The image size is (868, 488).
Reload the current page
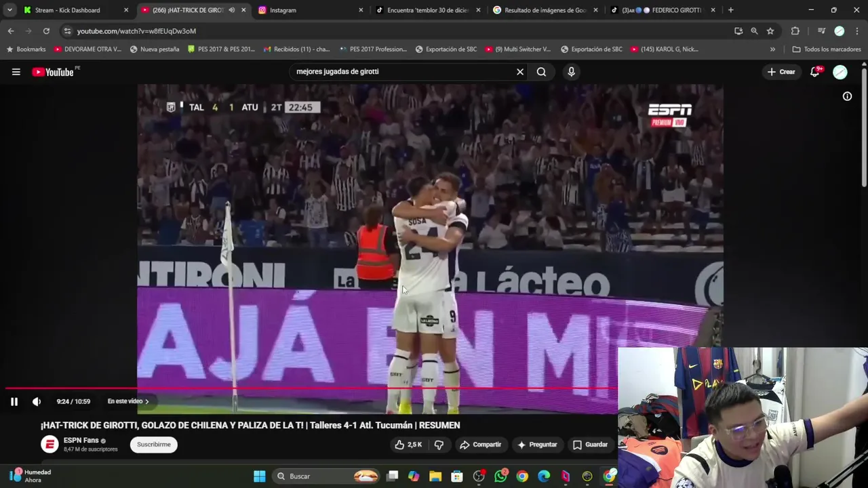click(x=46, y=31)
